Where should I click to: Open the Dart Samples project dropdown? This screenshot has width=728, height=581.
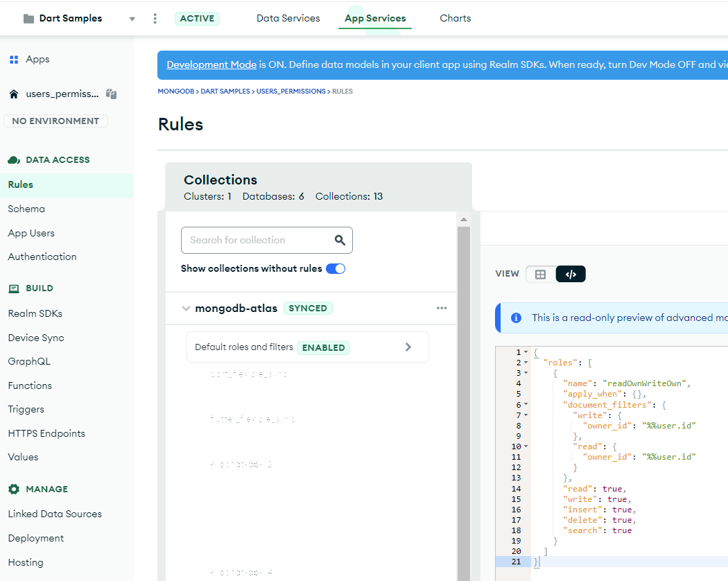(x=132, y=19)
